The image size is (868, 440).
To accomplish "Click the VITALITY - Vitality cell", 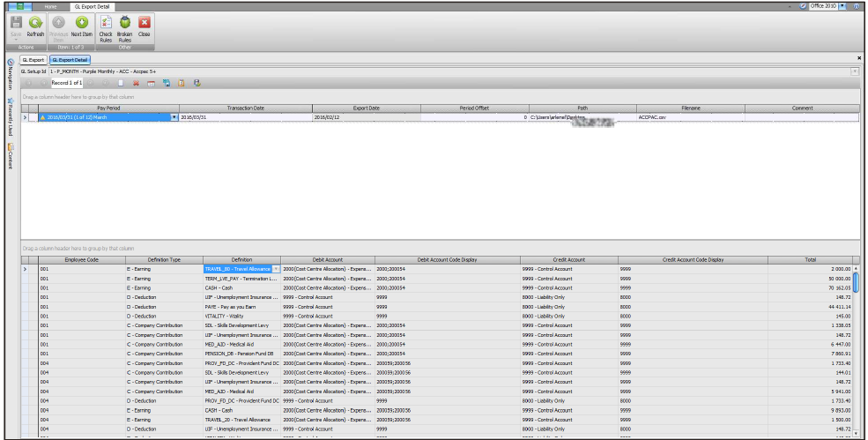I will pyautogui.click(x=242, y=317).
